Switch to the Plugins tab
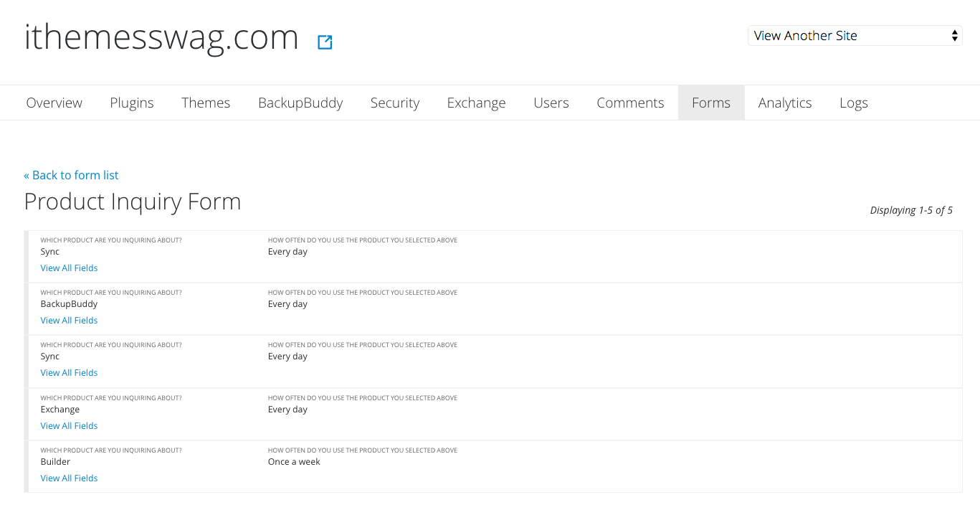This screenshot has width=980, height=515. (x=132, y=103)
